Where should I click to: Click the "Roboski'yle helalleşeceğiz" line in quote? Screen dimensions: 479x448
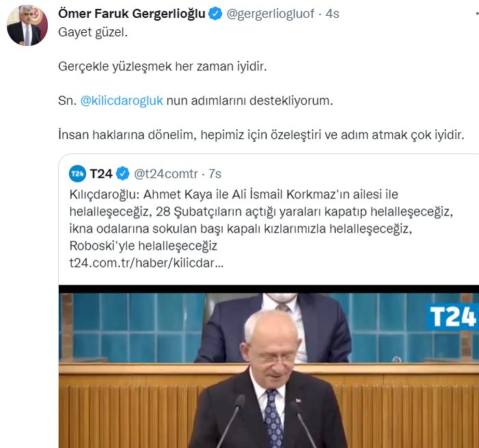143,246
